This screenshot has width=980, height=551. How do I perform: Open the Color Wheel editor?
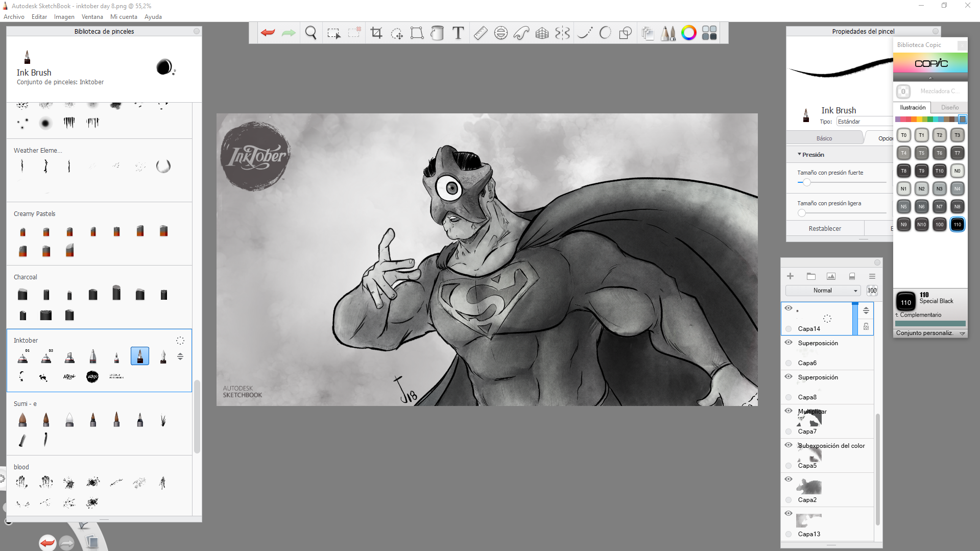point(688,33)
